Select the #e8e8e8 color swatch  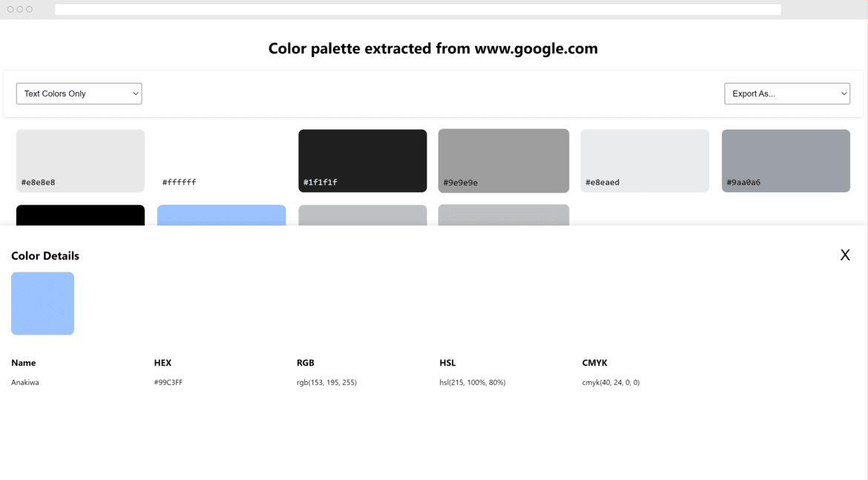(80, 160)
